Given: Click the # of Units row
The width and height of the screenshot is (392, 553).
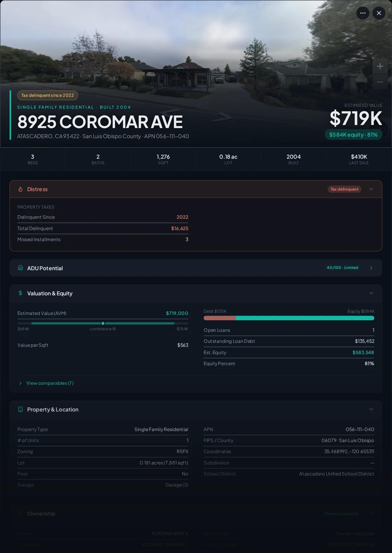Looking at the screenshot, I should click(x=103, y=440).
